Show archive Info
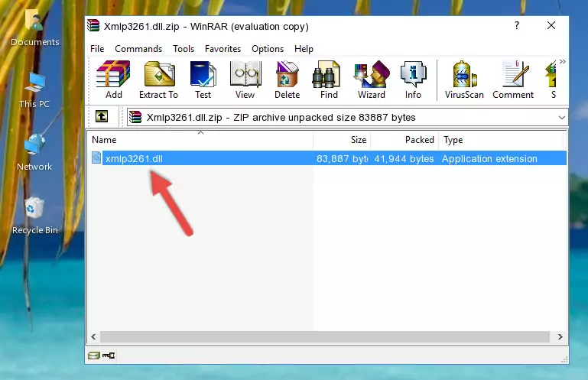The image size is (588, 380). [413, 80]
